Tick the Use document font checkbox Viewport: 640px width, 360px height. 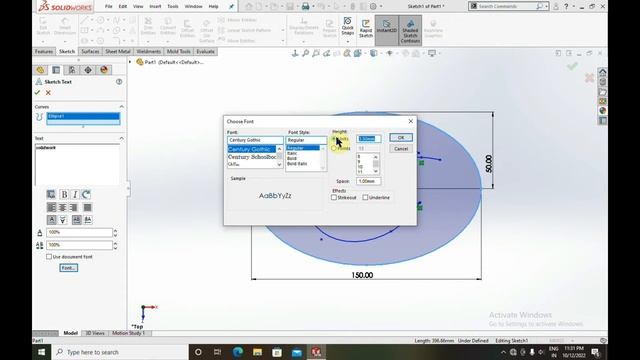click(49, 257)
